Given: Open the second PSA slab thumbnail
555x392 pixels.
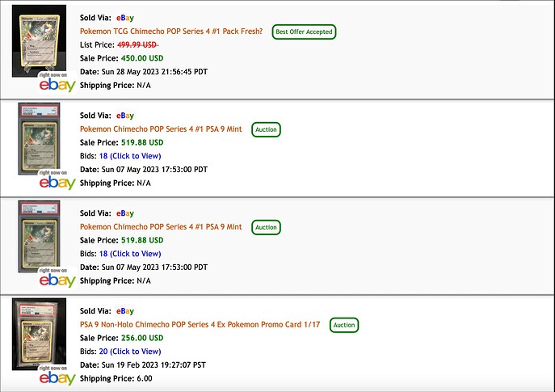Looking at the screenshot, I should pos(39,138).
